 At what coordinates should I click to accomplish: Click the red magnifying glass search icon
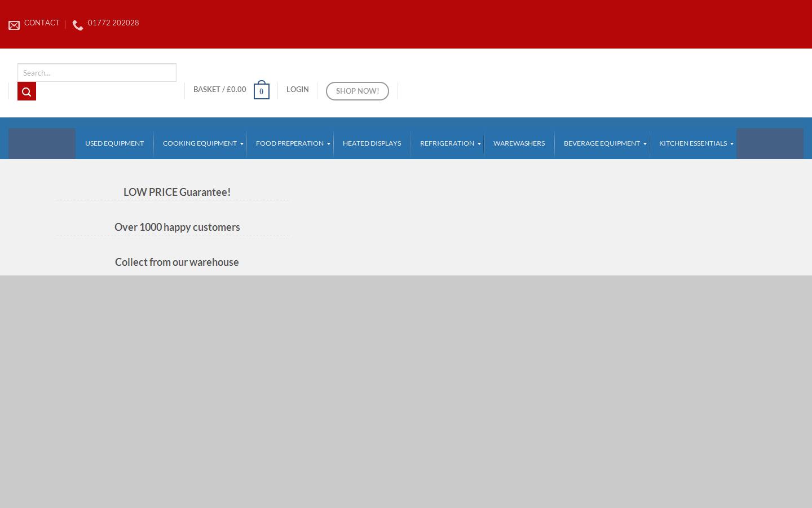click(27, 91)
